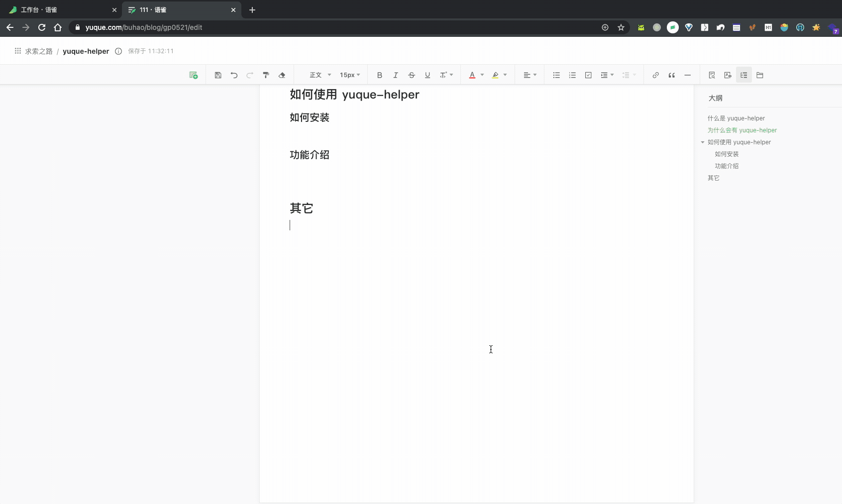The width and height of the screenshot is (842, 504).
Task: Open the yellow star extension
Action: click(x=816, y=27)
